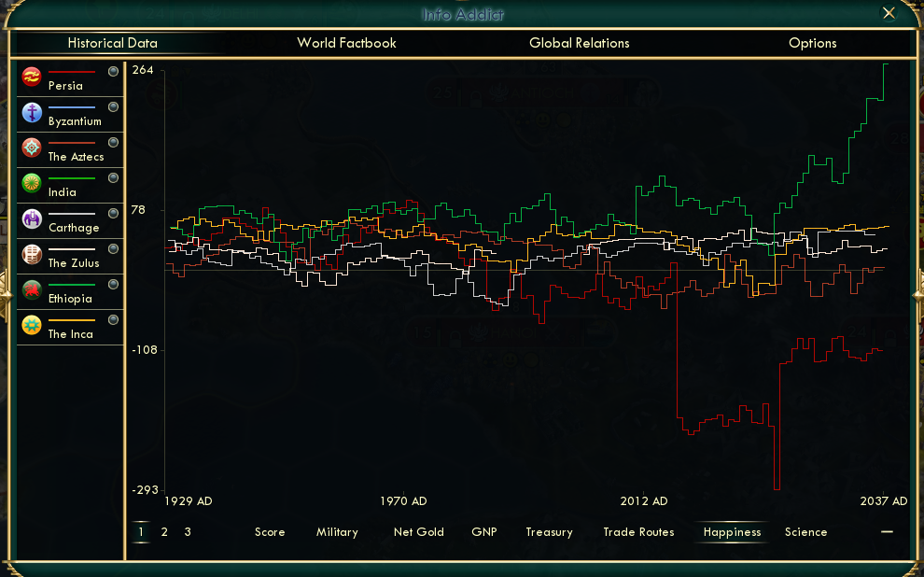Screen dimensions: 924x577
Task: Toggle Byzantium's graph line visibility
Action: point(113,106)
